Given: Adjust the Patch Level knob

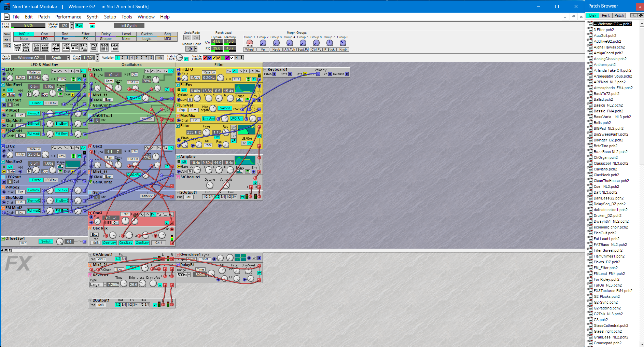Looking at the screenshot, I should [179, 58].
